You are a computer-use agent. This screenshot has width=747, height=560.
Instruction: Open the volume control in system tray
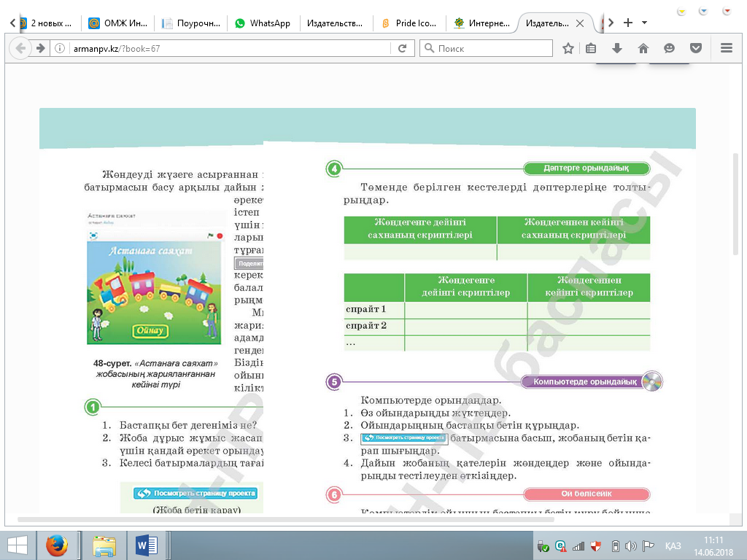[x=630, y=546]
